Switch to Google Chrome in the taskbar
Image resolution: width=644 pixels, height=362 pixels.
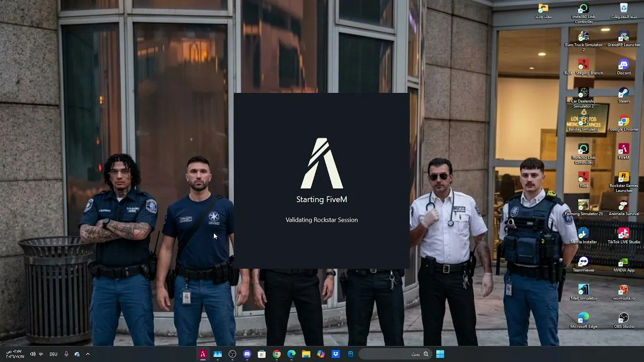(x=277, y=354)
